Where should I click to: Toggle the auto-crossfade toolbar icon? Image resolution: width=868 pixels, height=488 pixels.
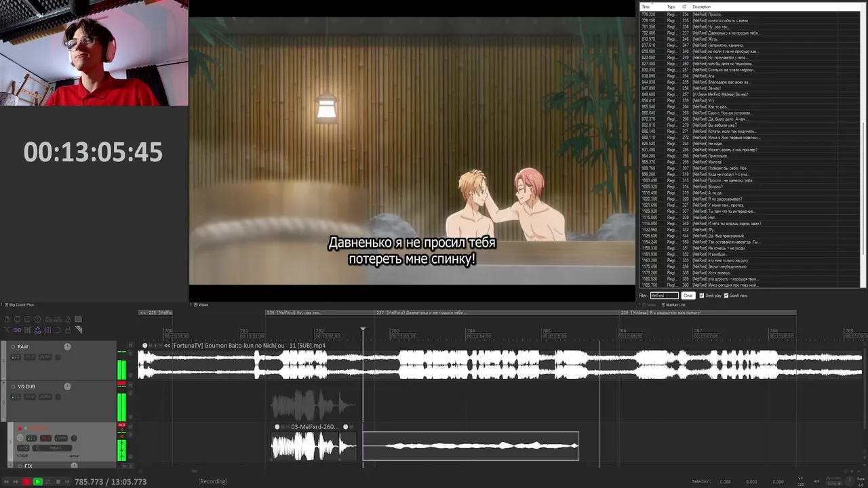coord(7,330)
